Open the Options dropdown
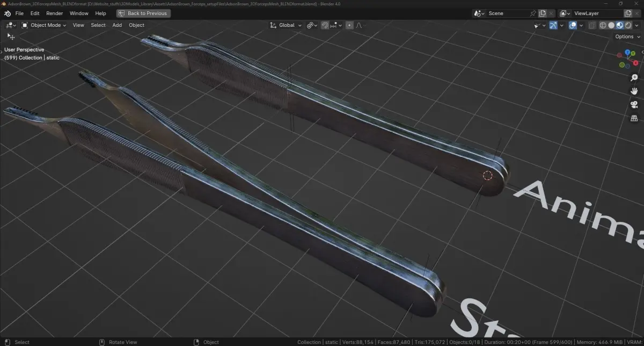 (x=627, y=37)
